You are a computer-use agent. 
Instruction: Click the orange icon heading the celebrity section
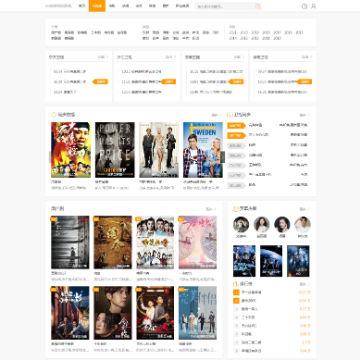click(236, 209)
